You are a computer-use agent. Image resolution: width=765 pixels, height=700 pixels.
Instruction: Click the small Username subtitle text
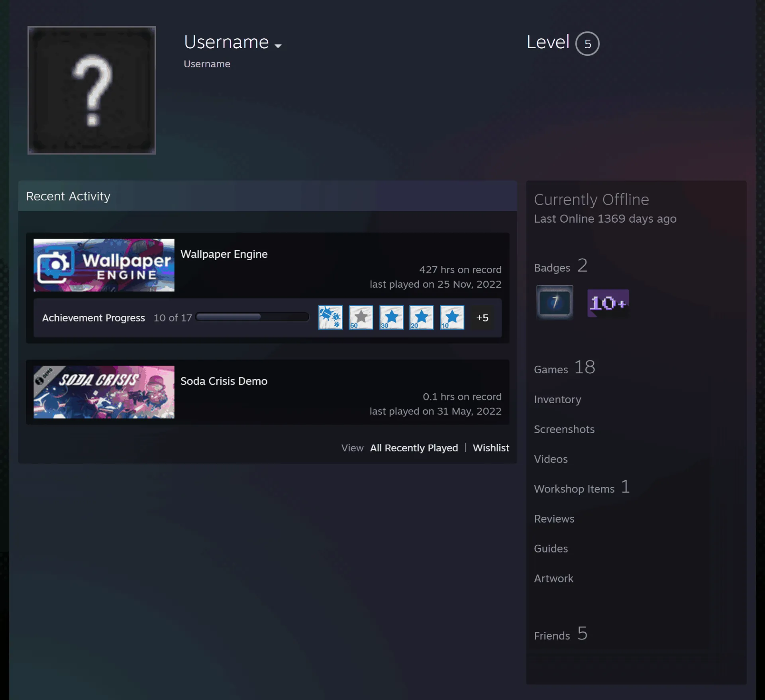click(207, 64)
